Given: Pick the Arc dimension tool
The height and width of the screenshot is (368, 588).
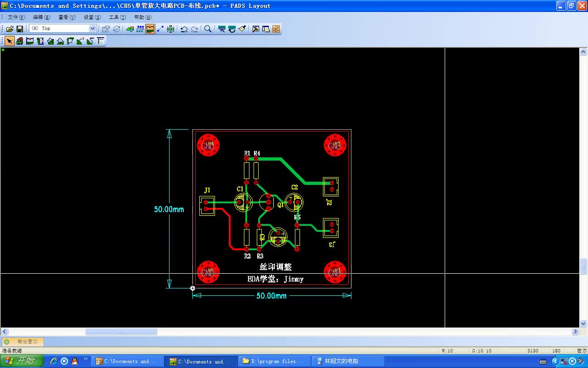Looking at the screenshot, I should [80, 41].
